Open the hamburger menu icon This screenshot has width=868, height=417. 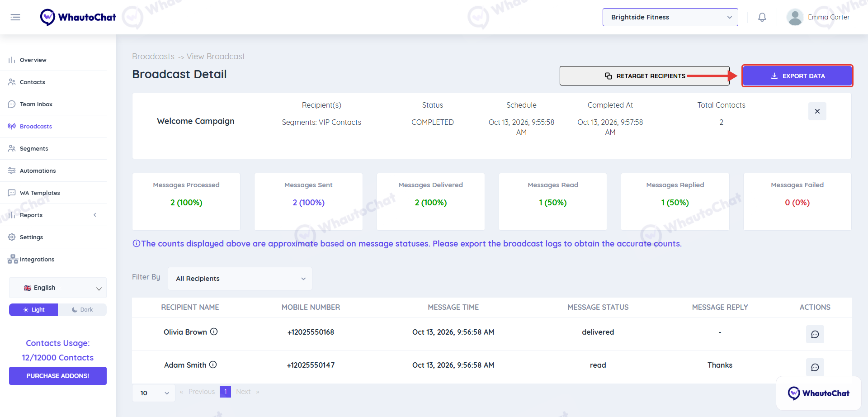pyautogui.click(x=15, y=17)
